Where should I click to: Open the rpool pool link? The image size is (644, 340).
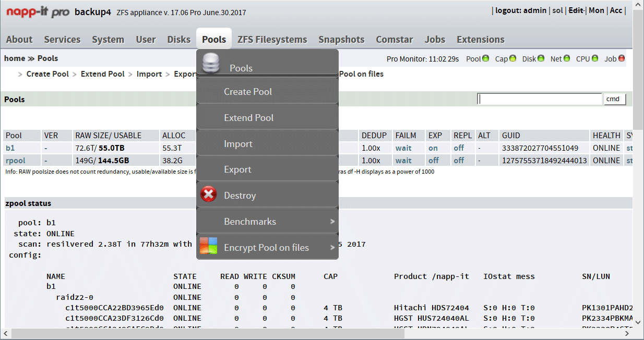[16, 161]
